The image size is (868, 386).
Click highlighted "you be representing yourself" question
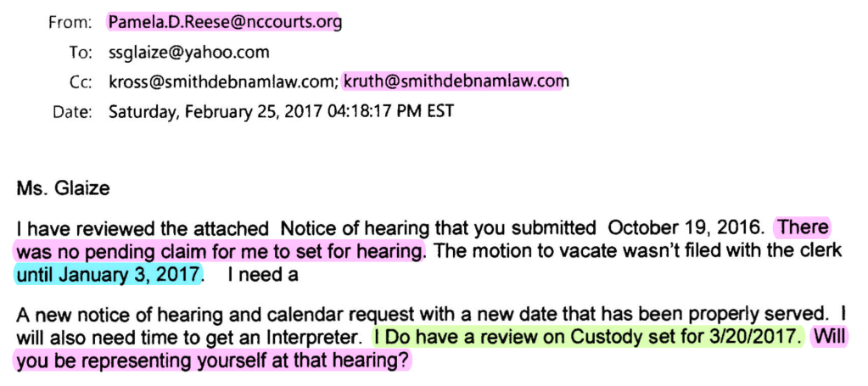coord(212,360)
